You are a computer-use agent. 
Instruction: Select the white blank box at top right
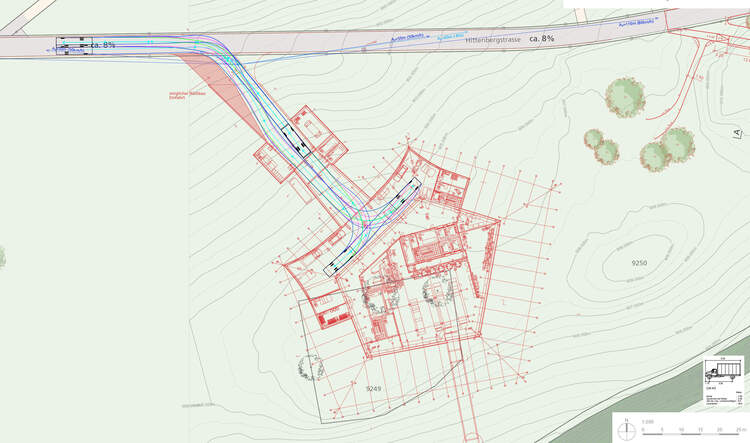(655, 4)
